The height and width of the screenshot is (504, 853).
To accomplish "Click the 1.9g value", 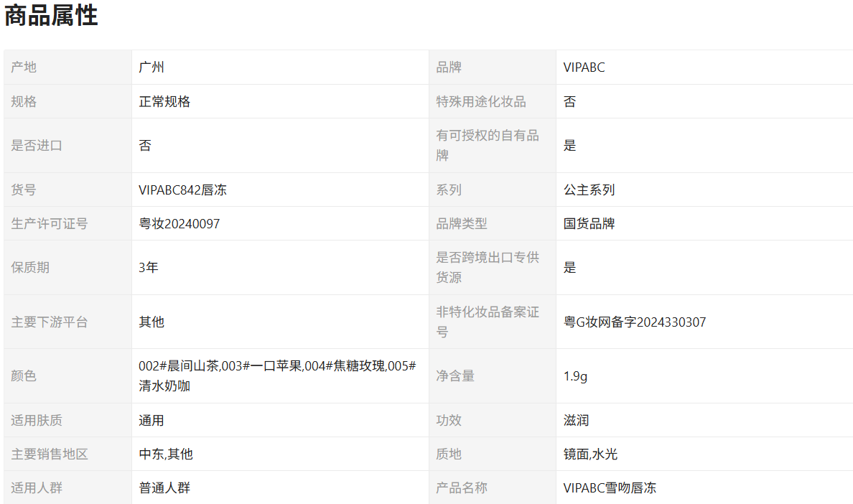I will tap(576, 375).
